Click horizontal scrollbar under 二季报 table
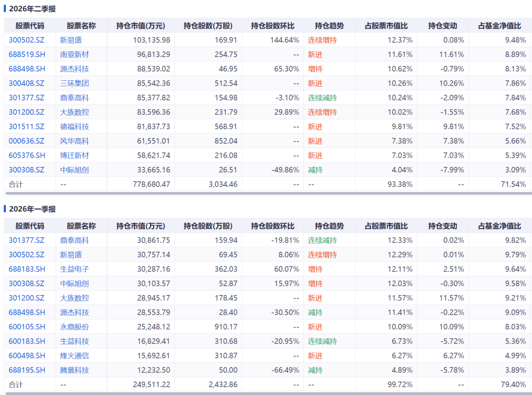This screenshot has height=395, width=532. click(269, 194)
